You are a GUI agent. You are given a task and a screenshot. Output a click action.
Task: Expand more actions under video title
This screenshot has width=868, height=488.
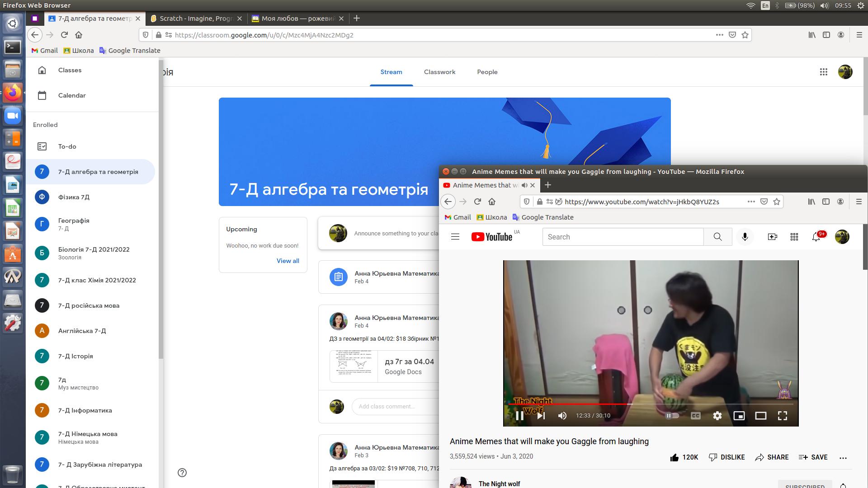tap(843, 457)
